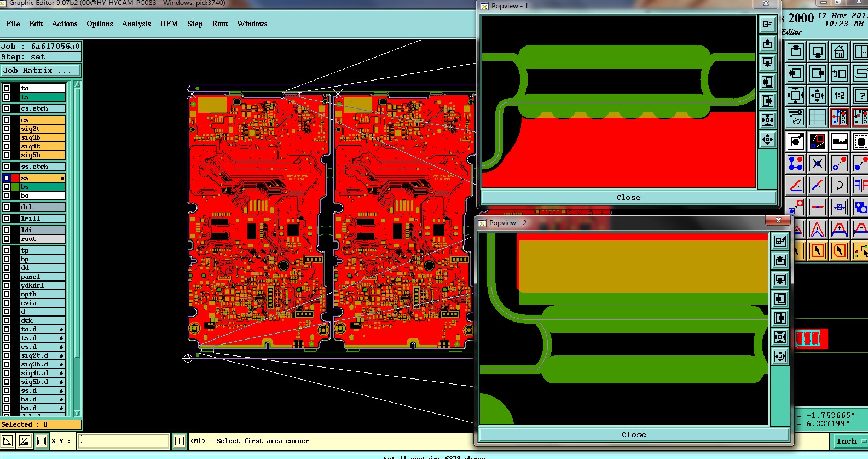This screenshot has width=868, height=459.
Task: Click layer list scroll up arrow
Action: pyautogui.click(x=77, y=85)
